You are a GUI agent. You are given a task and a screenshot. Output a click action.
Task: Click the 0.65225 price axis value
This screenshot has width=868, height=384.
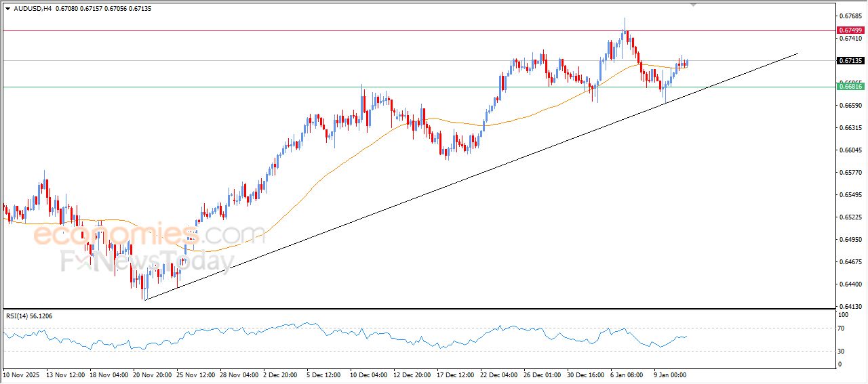tap(850, 217)
